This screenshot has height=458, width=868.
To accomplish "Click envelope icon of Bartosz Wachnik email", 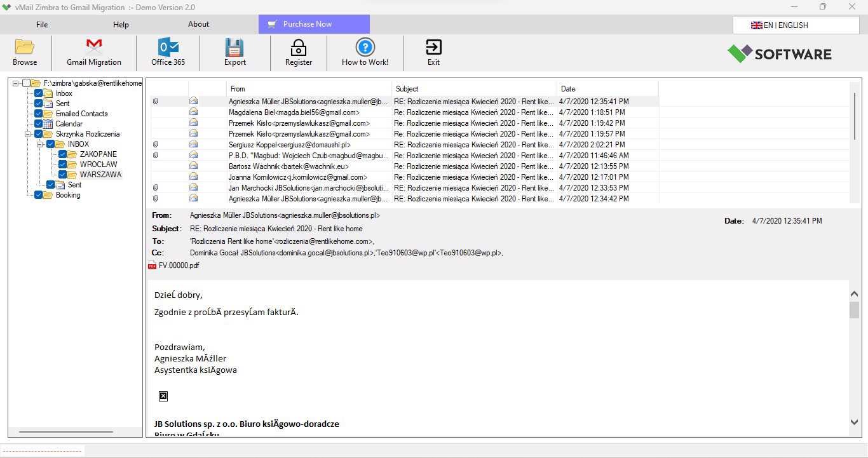I will [x=193, y=166].
